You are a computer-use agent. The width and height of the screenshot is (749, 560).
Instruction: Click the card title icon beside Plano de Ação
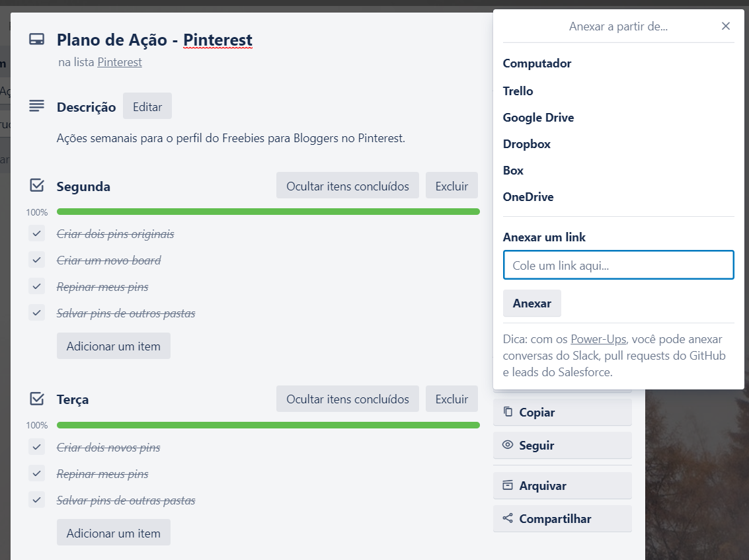click(x=36, y=40)
